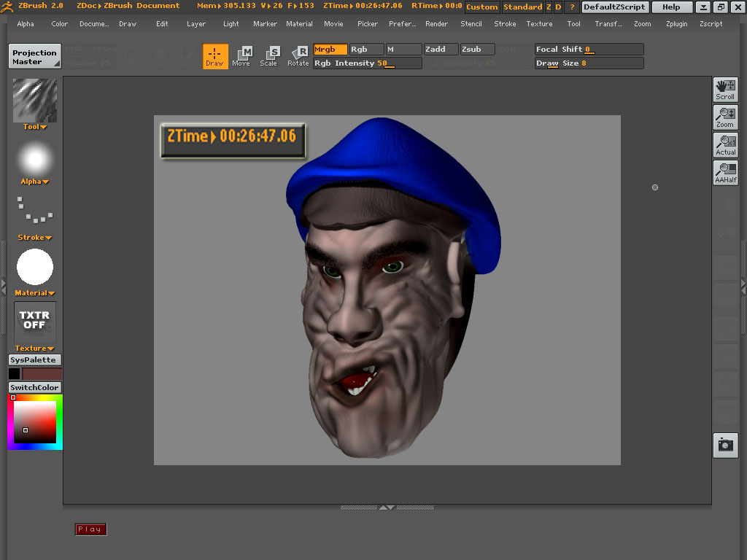Viewport: 747px width, 560px height.
Task: Enable Zsub sculpt mode
Action: [477, 49]
